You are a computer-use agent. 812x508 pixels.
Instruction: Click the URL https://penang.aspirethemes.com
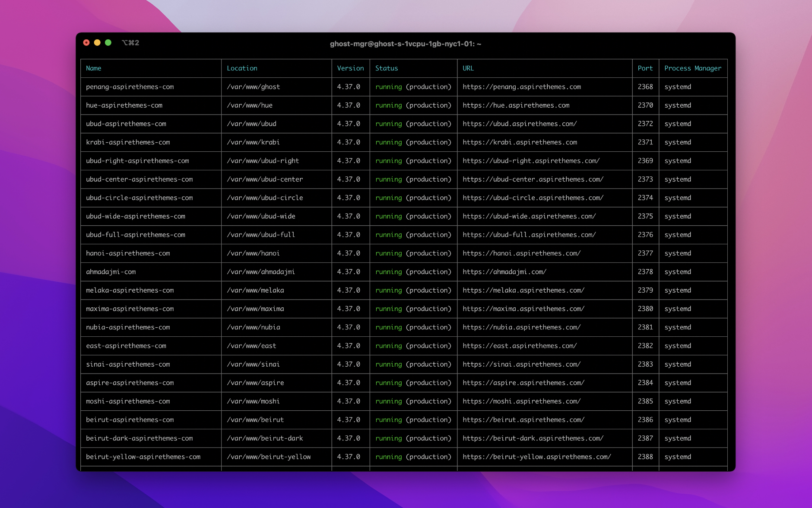[522, 87]
